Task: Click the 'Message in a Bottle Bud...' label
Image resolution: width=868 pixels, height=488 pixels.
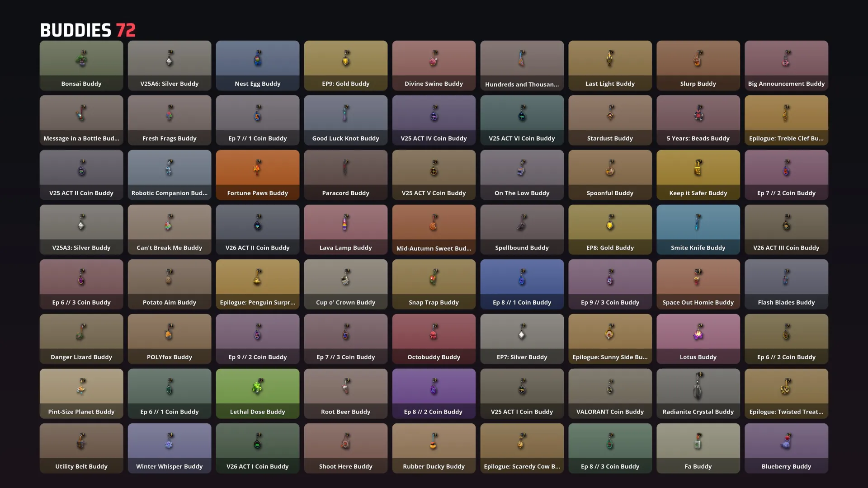Action: click(x=81, y=138)
